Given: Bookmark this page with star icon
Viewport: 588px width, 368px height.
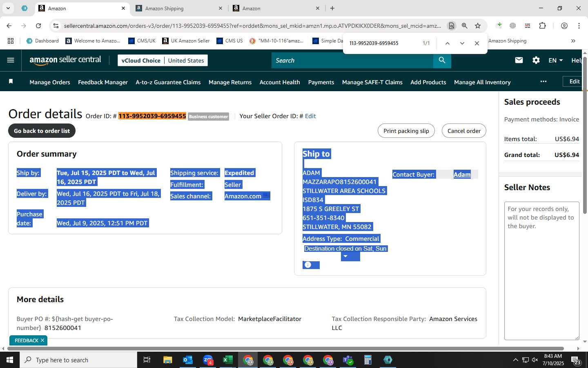Looking at the screenshot, I should (x=478, y=26).
